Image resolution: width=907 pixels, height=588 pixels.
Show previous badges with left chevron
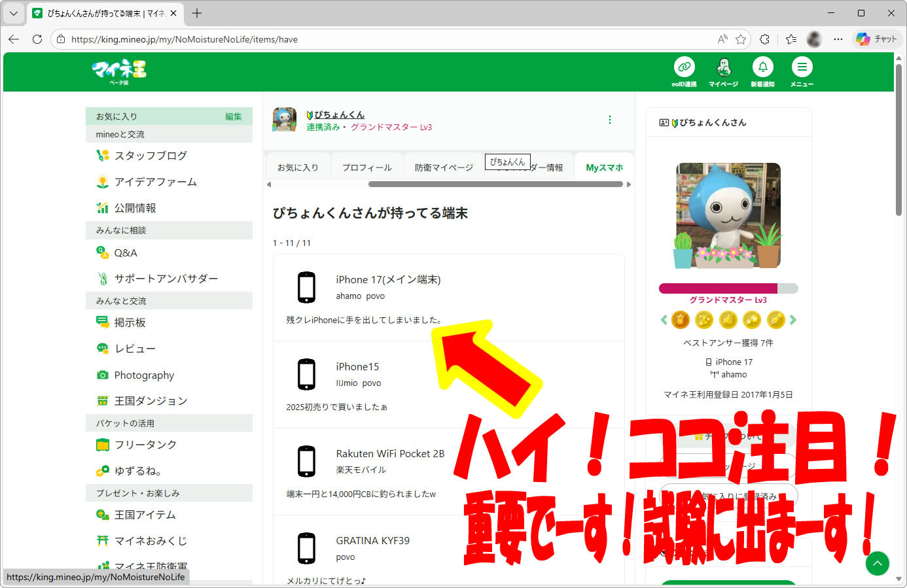664,320
